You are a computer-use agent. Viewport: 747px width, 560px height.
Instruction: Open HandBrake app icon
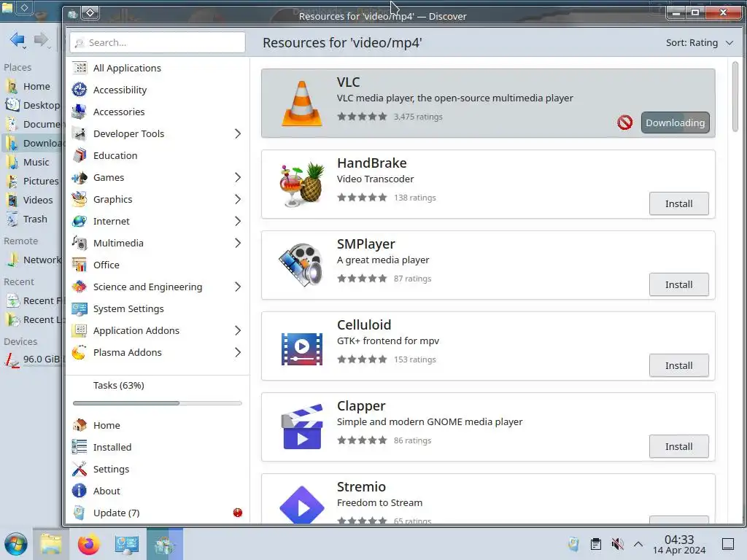[302, 184]
